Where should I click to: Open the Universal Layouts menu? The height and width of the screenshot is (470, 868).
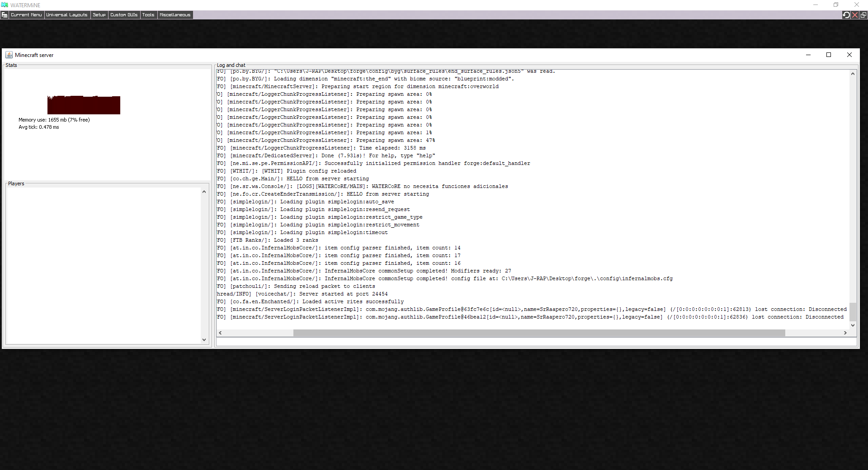[67, 15]
